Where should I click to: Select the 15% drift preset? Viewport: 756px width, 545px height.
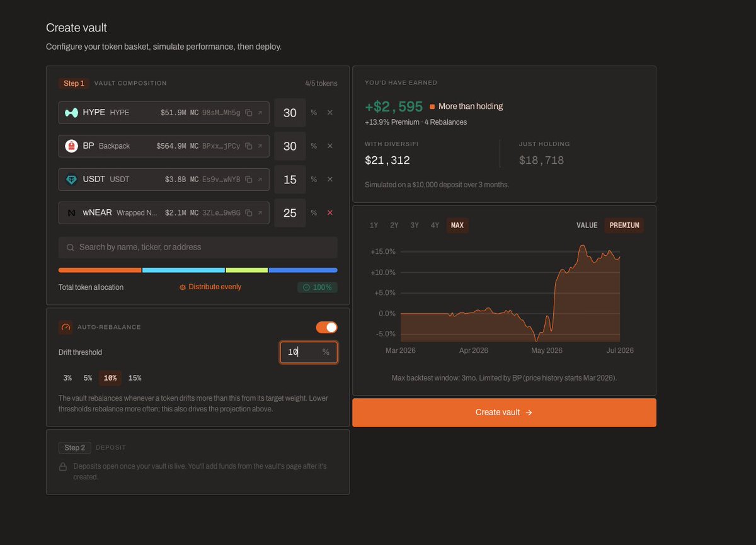[135, 378]
